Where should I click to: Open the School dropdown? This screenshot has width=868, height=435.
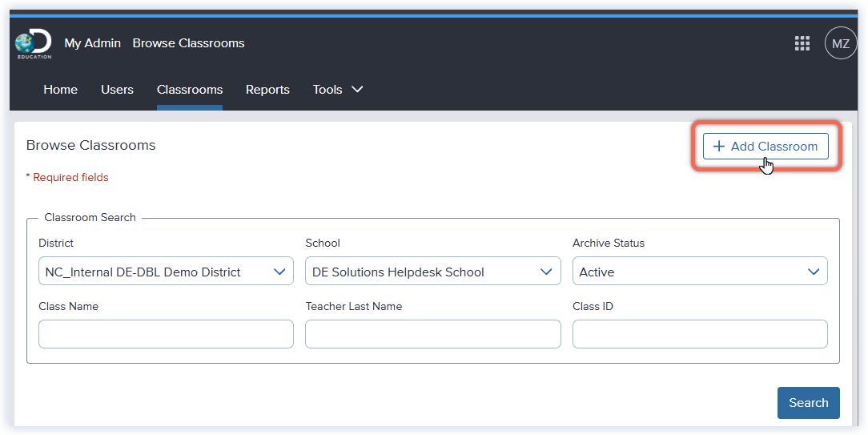click(432, 272)
